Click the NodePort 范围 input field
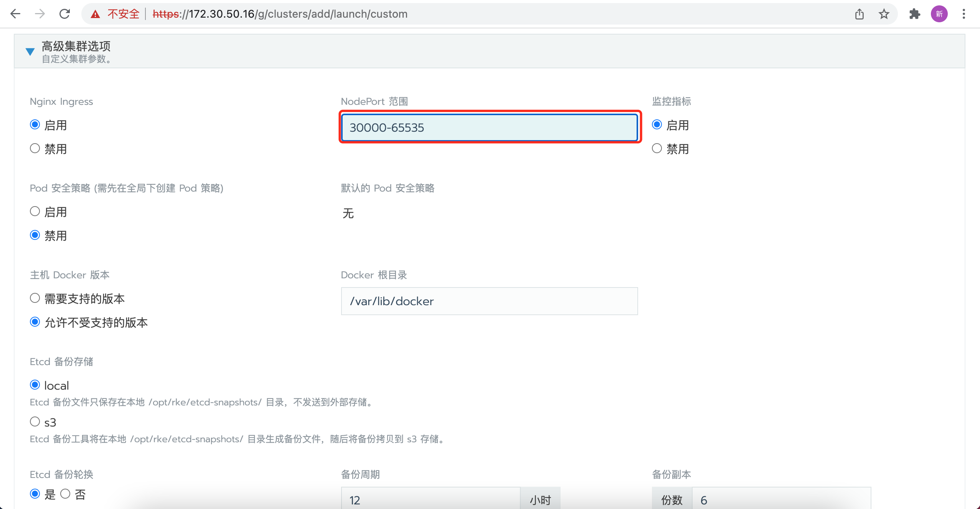This screenshot has height=509, width=980. [x=489, y=127]
